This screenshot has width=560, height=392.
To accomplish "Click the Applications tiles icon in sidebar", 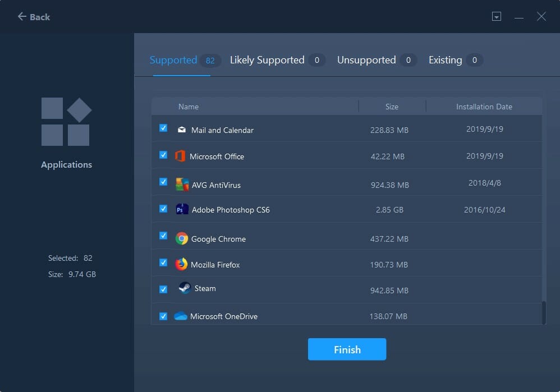I will (x=66, y=121).
